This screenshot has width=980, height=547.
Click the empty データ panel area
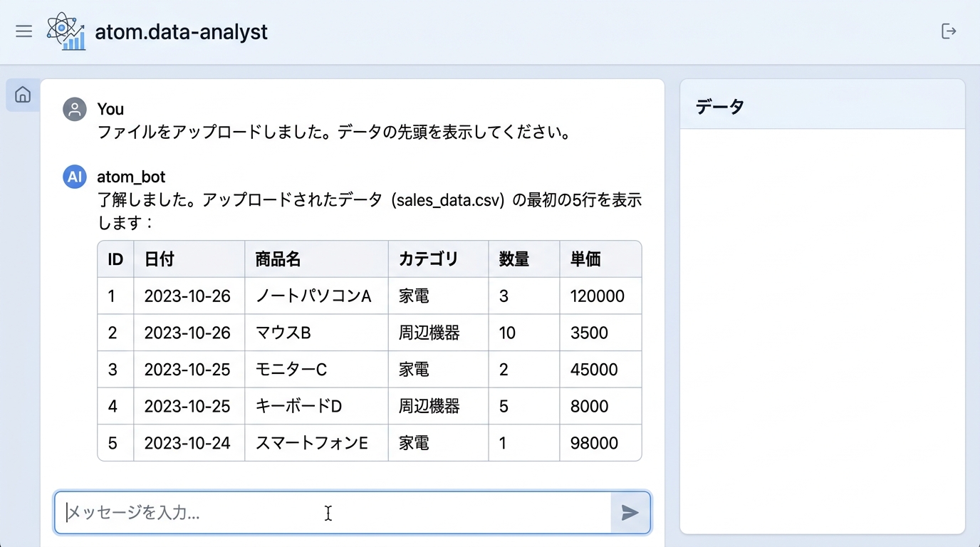click(822, 328)
